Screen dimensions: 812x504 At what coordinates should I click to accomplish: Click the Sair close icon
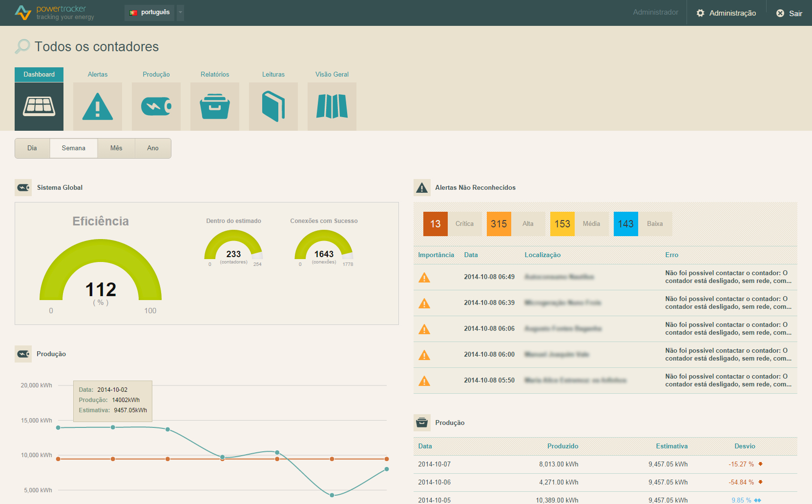780,13
